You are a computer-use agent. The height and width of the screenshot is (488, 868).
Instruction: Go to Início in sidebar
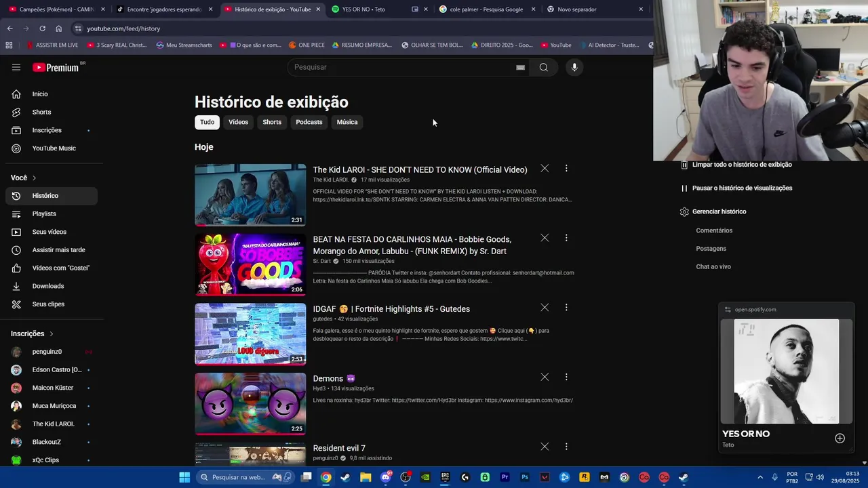52,94
